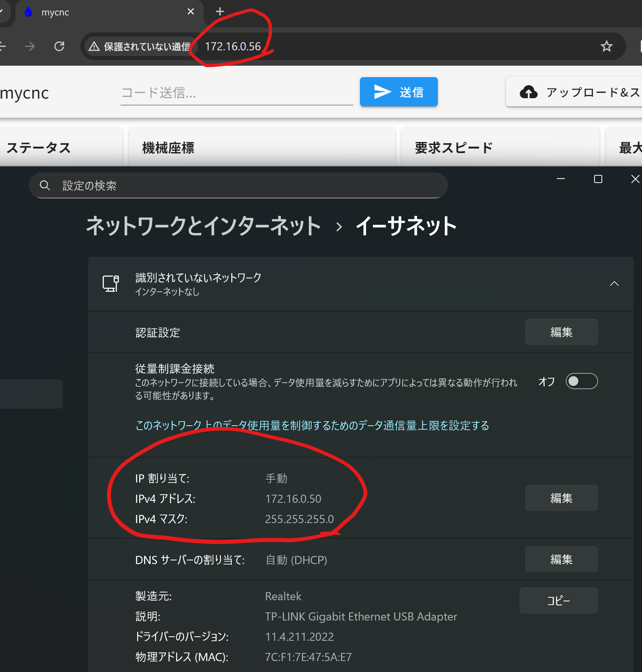Open the data usage limit link

tap(312, 425)
